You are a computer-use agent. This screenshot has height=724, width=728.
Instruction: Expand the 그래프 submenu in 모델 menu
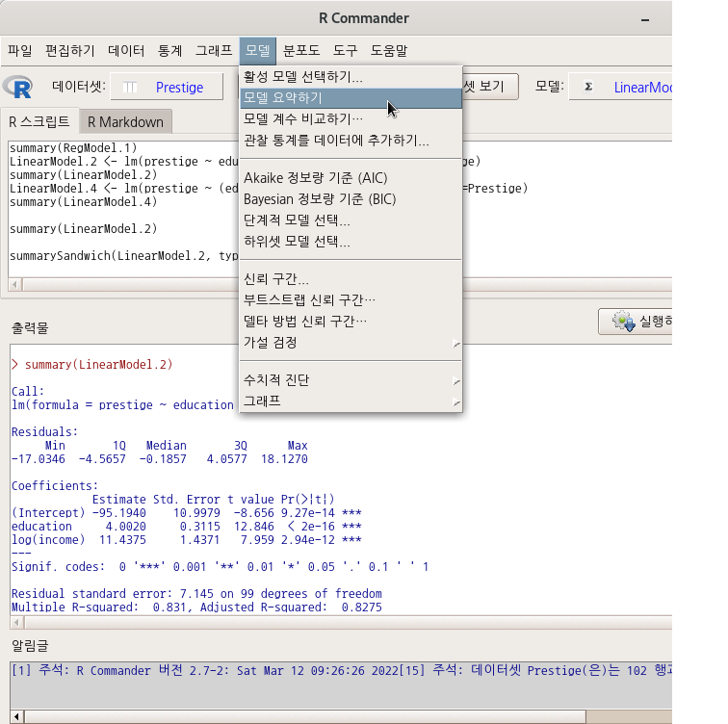pos(351,401)
